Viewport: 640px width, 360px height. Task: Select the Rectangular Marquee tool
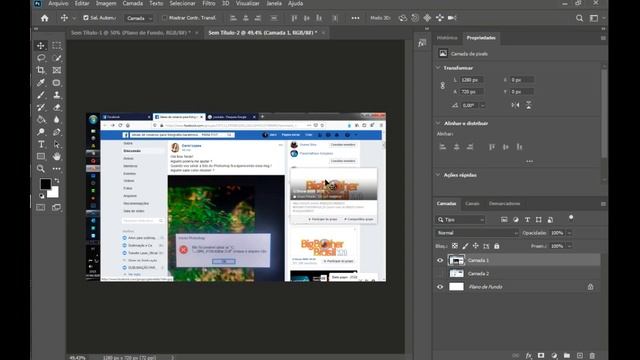click(57, 45)
